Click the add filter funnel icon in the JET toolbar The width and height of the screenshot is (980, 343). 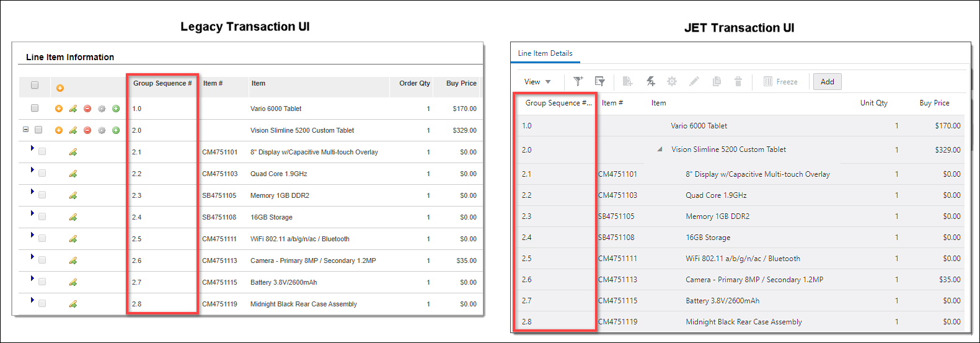[x=578, y=81]
